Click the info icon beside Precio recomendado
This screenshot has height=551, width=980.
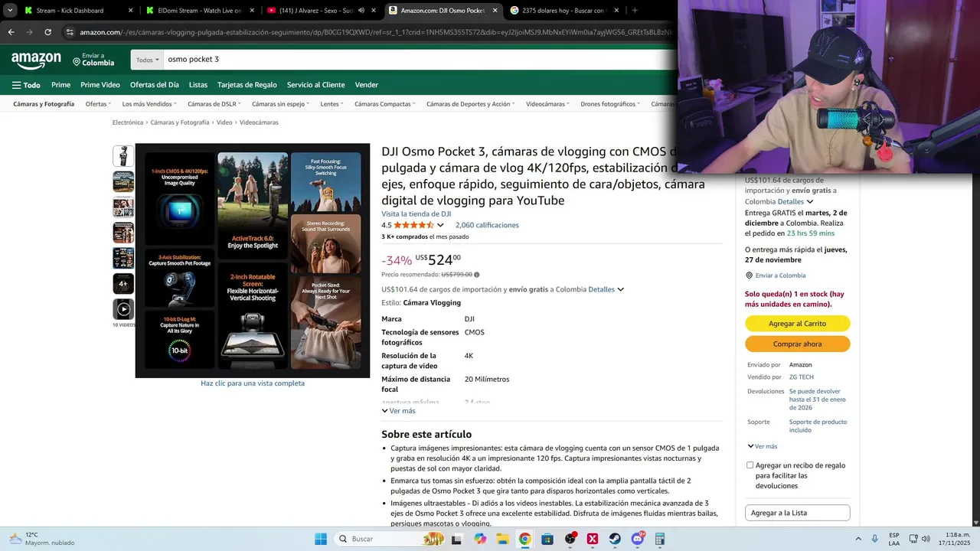[477, 275]
